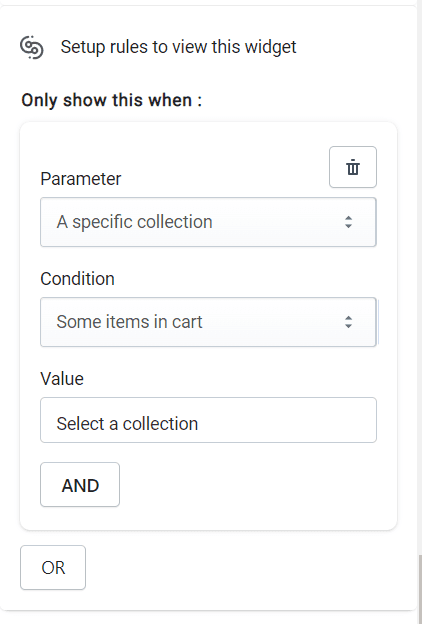The height and width of the screenshot is (624, 422).
Task: Open the 'Some items in cart' condition dropdown
Action: (x=208, y=322)
